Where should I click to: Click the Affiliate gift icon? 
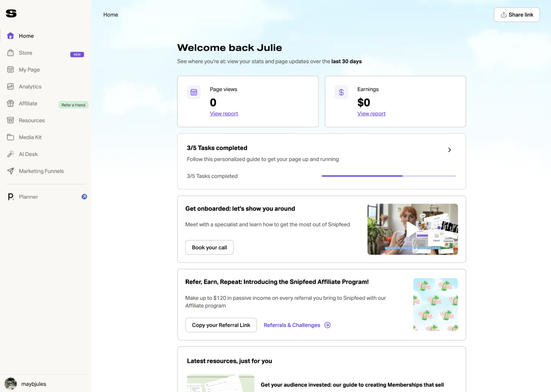11,103
